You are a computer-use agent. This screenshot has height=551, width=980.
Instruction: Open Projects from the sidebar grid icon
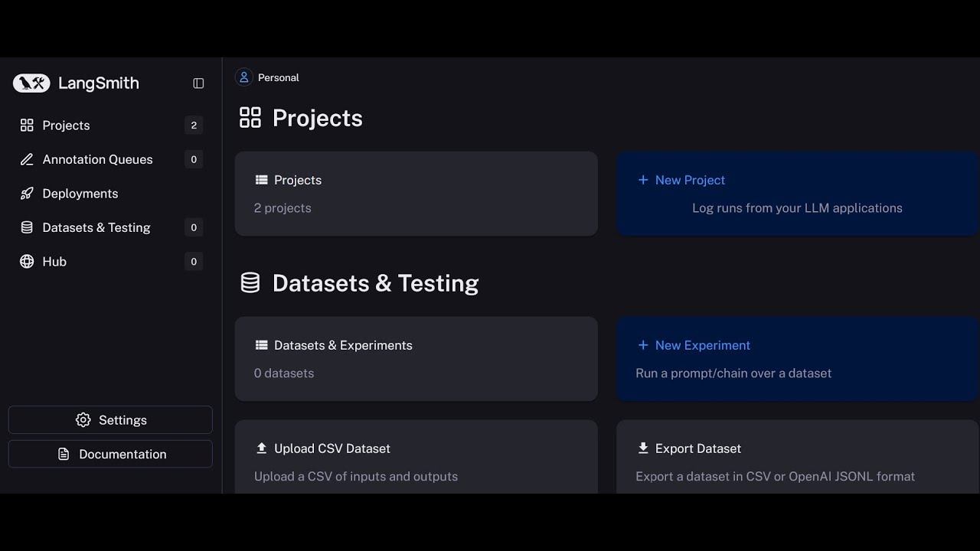(27, 126)
